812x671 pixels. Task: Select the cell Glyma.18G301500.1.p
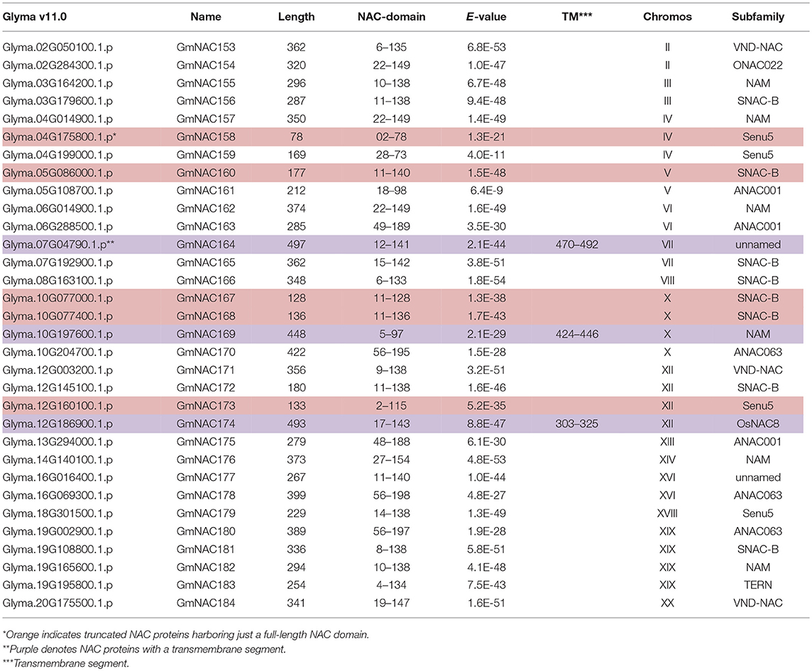coord(57,514)
